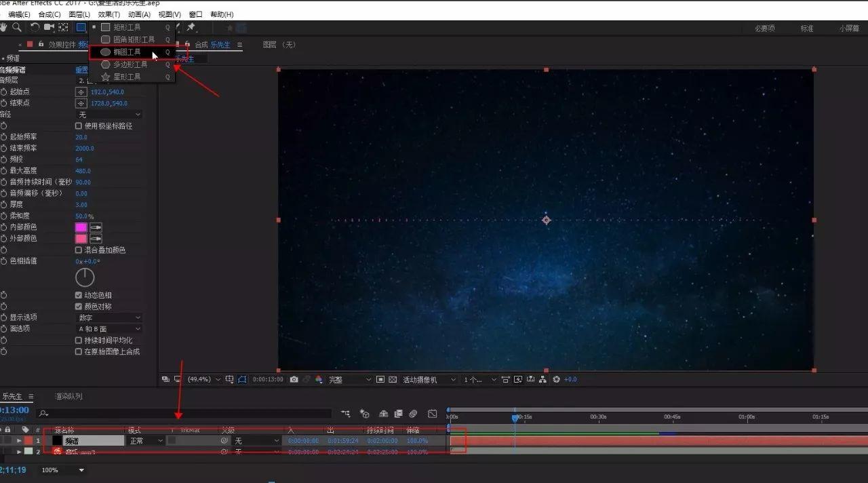Select the Rotation tool

(35, 27)
